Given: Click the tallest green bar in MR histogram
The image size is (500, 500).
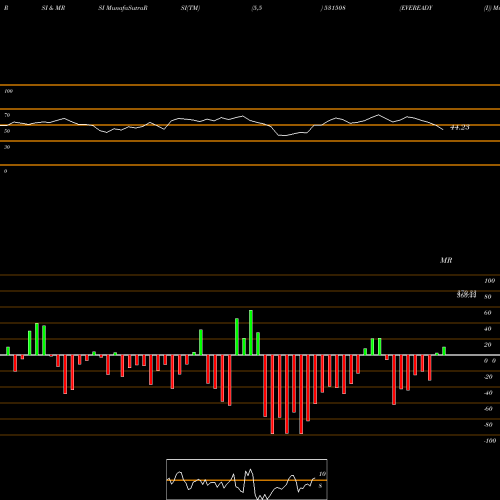Looking at the screenshot, I should (x=251, y=333).
